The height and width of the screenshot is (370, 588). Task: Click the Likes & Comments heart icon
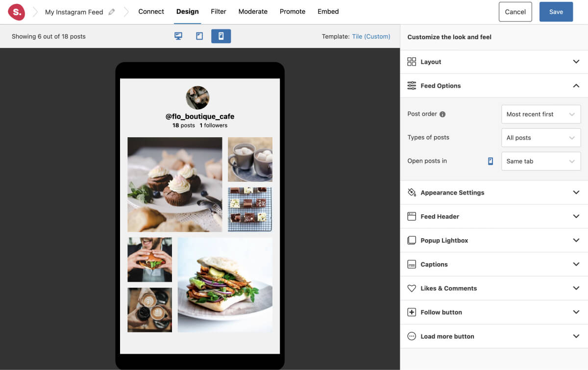coord(412,289)
